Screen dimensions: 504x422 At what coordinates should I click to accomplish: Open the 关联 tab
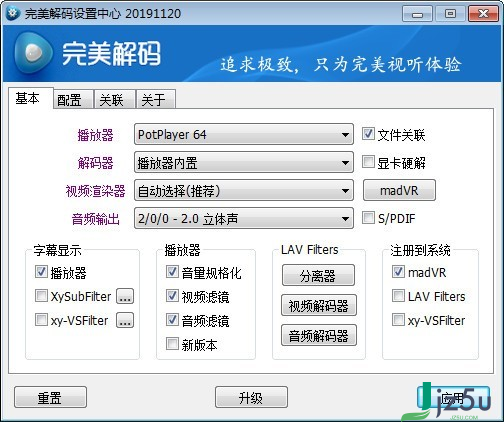pos(115,100)
